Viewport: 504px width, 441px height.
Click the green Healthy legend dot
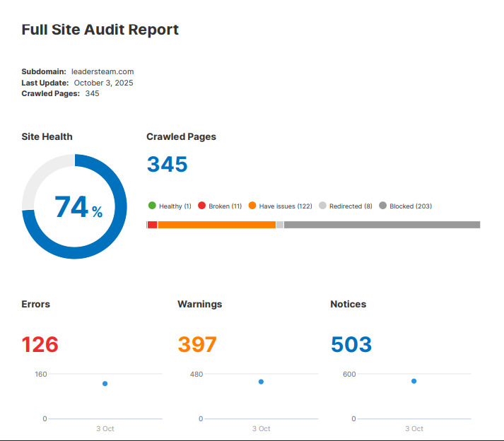(x=152, y=206)
